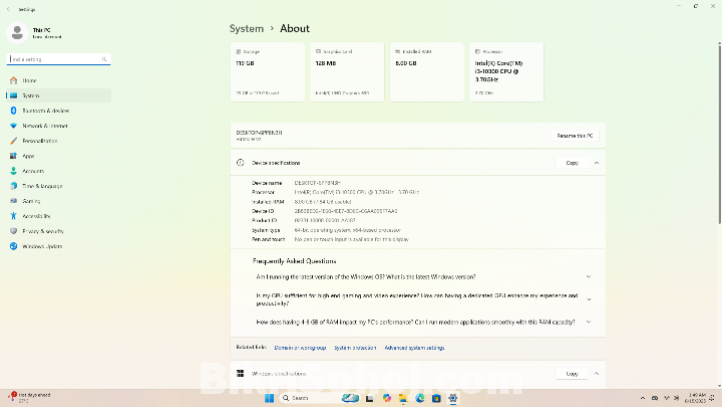Click the Windows specifications logo icon
Screen dimensions: 722x407
click(x=240, y=373)
